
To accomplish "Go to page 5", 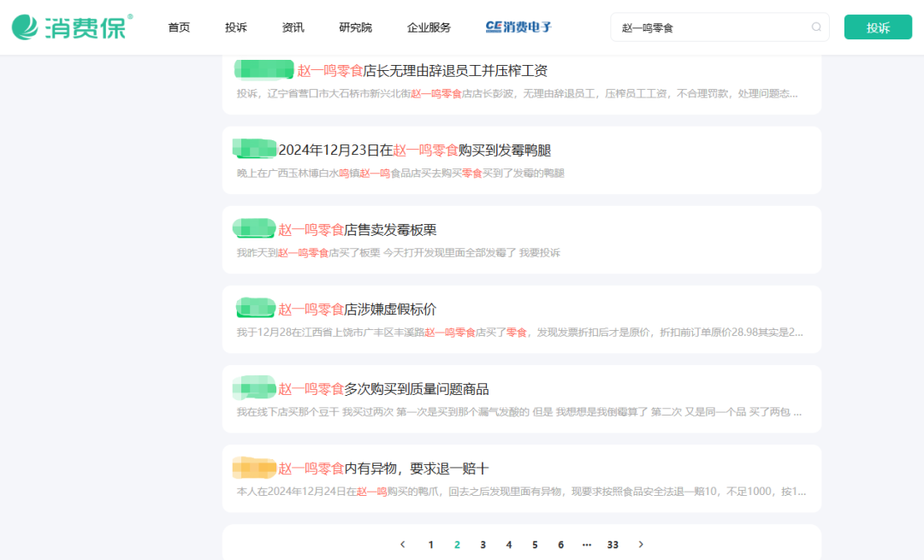I will [x=535, y=545].
